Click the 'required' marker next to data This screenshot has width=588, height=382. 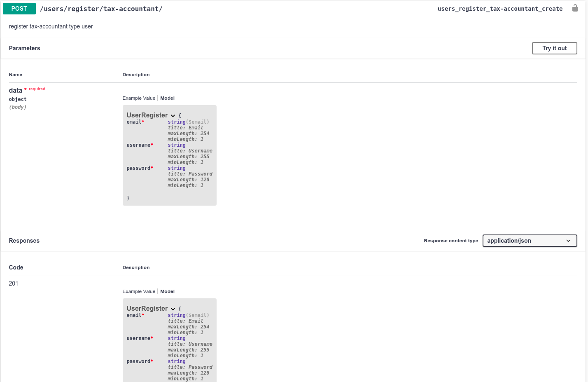[x=37, y=89]
